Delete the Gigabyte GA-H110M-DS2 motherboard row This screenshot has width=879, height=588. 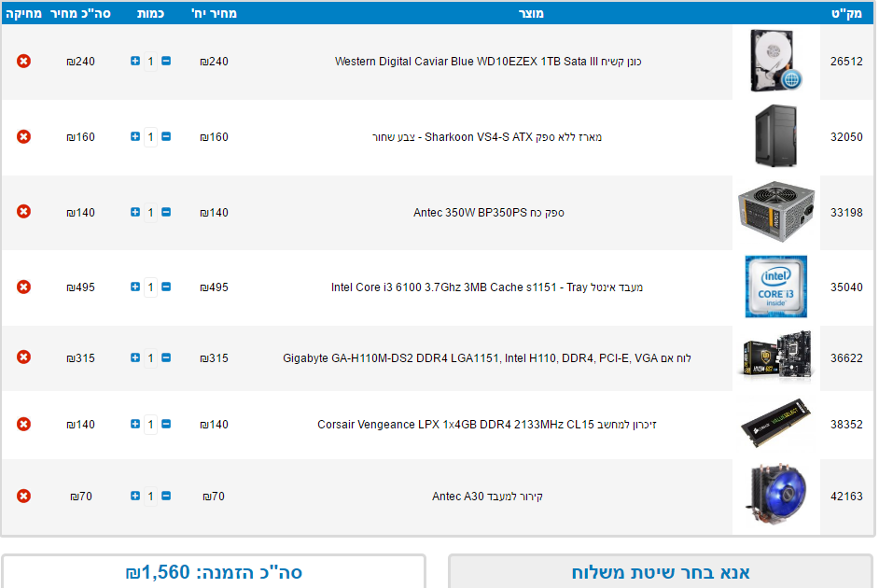(23, 357)
